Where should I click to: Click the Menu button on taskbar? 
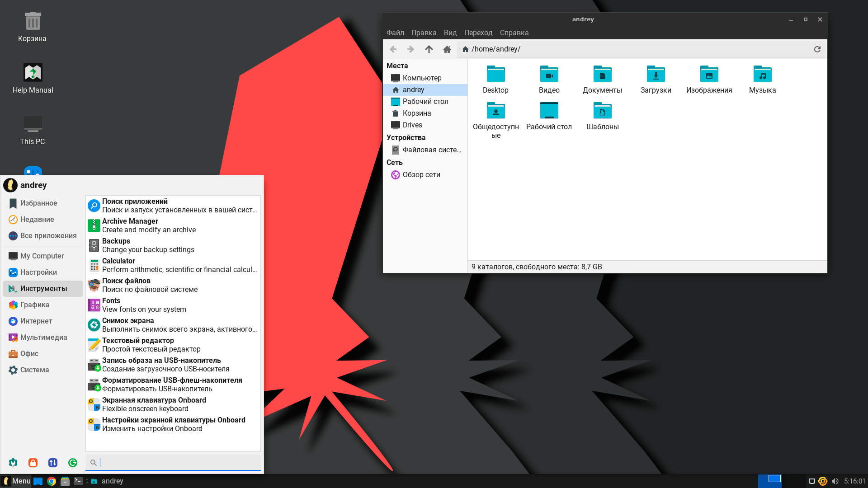[x=16, y=481]
